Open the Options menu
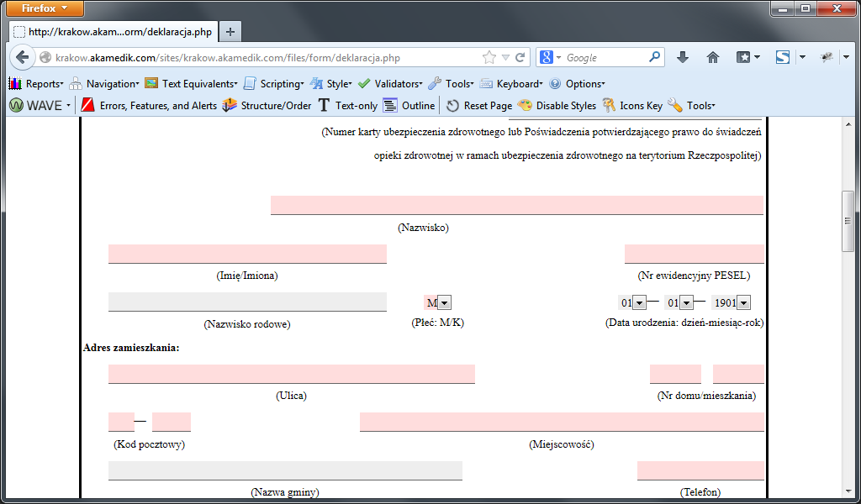Viewport: 861px width, 504px height. (577, 83)
